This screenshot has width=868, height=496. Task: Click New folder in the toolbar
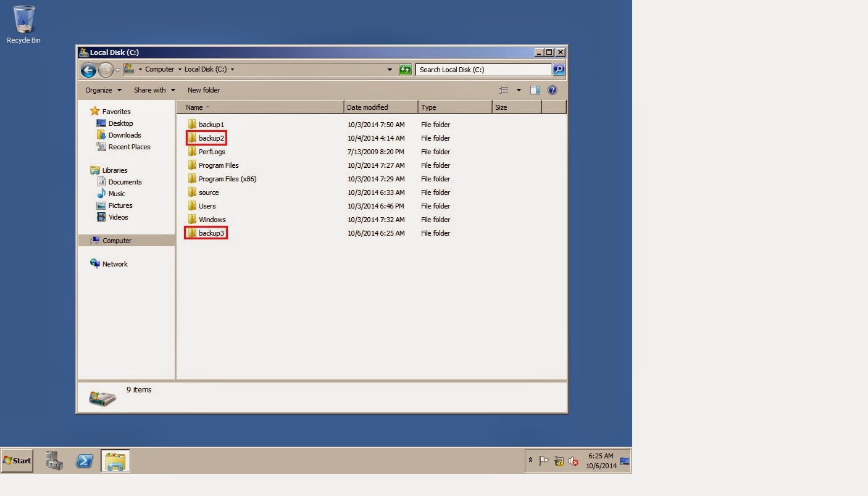coord(204,90)
